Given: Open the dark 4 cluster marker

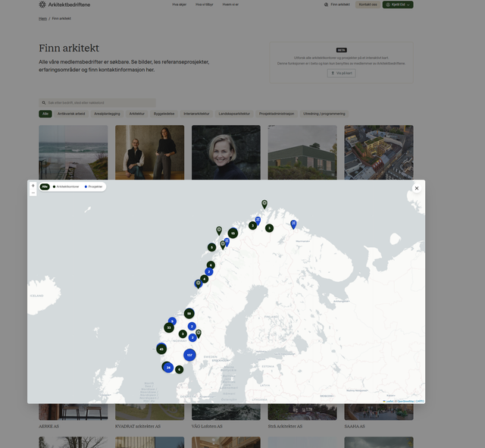Looking at the screenshot, I should 204,279.
